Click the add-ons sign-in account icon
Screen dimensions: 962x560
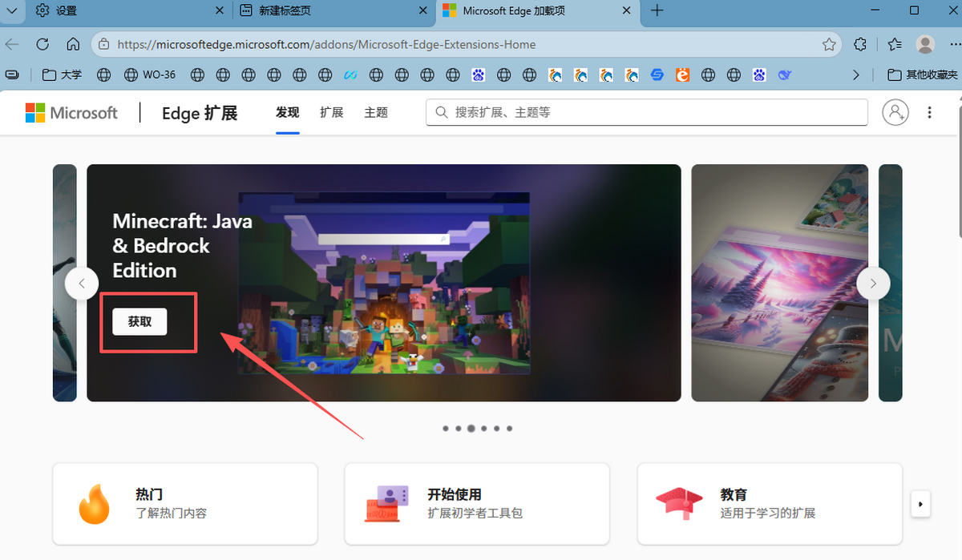pos(895,112)
